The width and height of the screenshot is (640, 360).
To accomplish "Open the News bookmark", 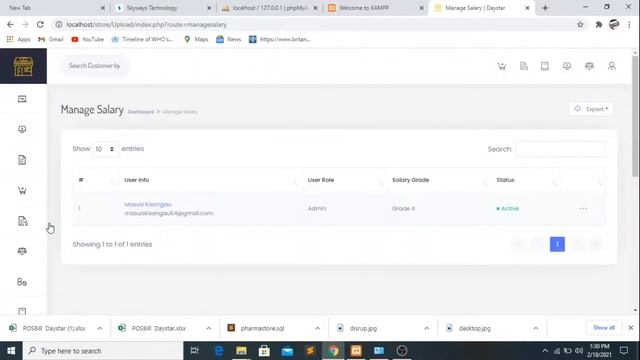I will 229,39.
